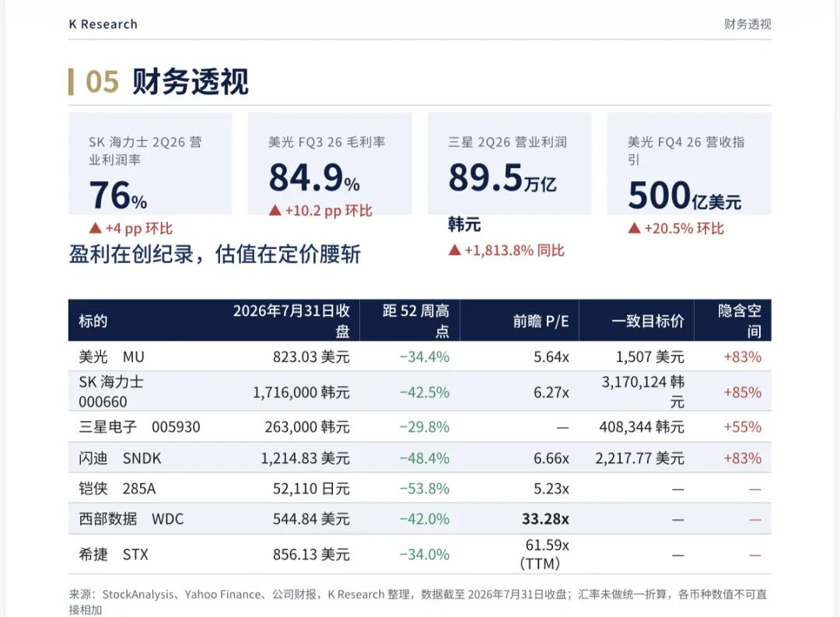
Task: Click the 美光 FQ4 26 营收指引 card label
Action: (x=686, y=151)
